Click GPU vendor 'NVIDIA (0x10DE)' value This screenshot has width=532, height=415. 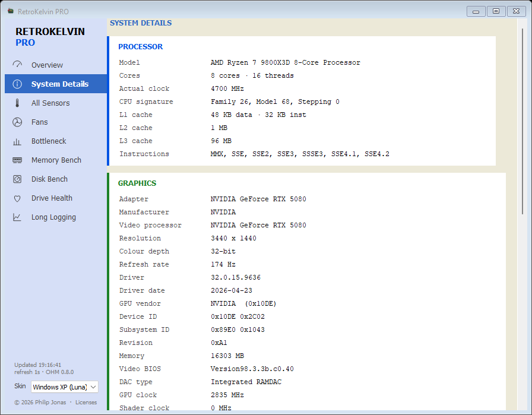(243, 303)
